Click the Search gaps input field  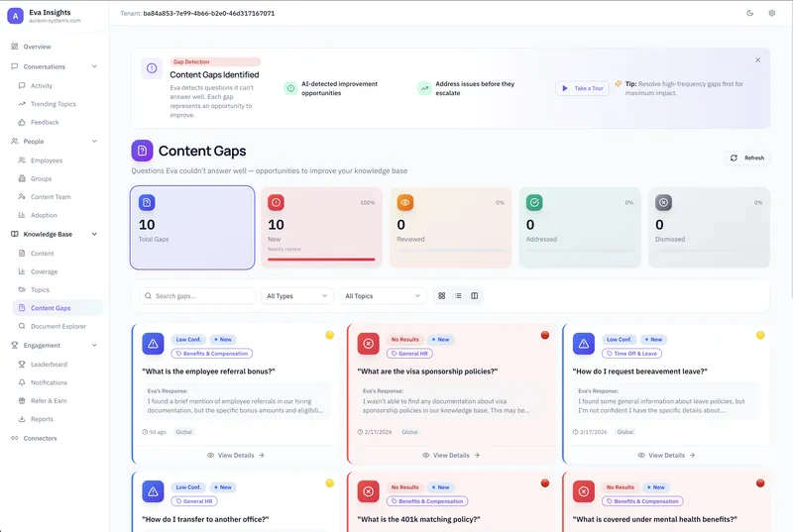click(x=197, y=296)
